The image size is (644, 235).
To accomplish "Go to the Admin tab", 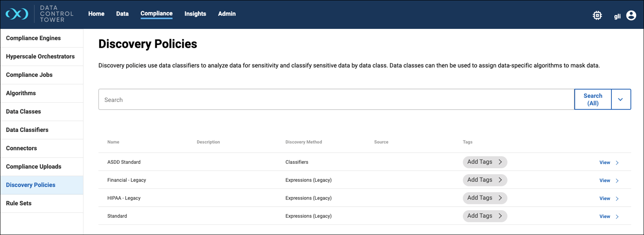I will coord(227,14).
